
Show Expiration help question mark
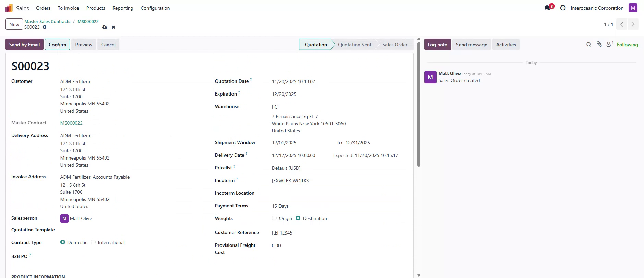(x=239, y=92)
